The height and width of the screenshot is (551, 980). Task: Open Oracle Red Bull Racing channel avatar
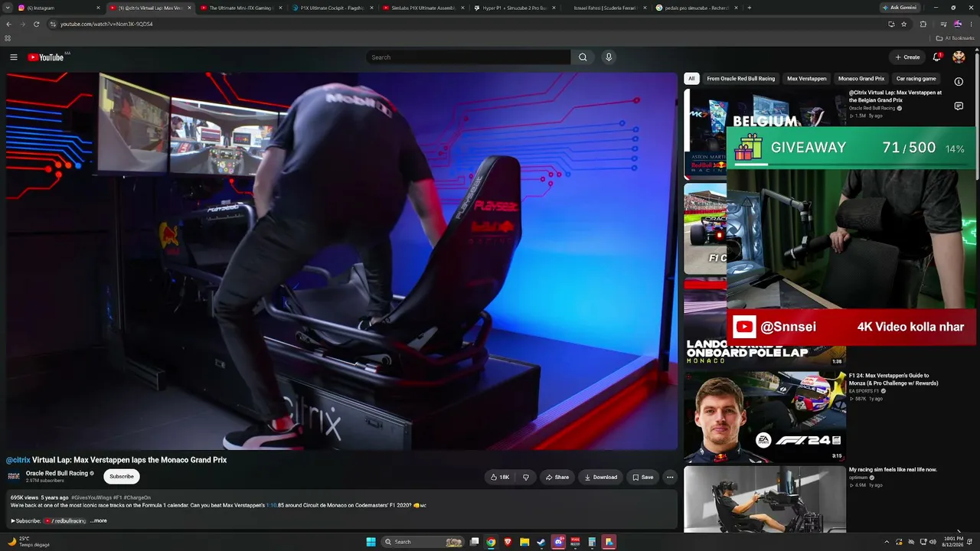point(14,476)
